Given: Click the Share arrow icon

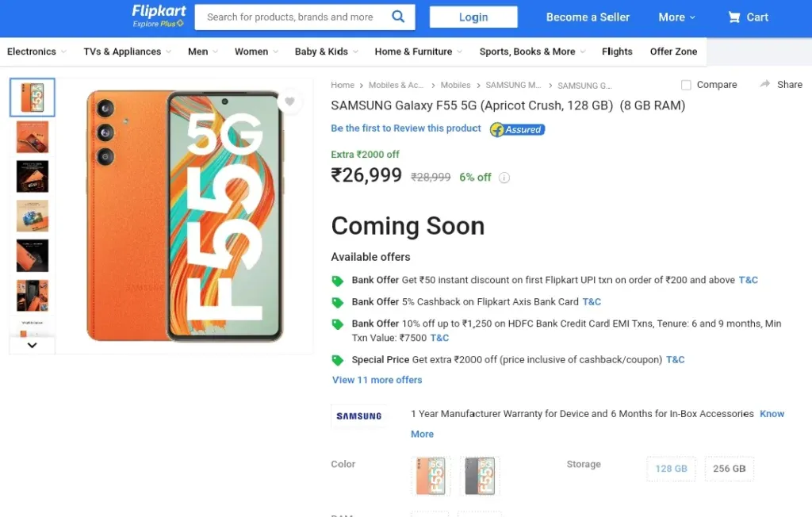Looking at the screenshot, I should coord(765,84).
